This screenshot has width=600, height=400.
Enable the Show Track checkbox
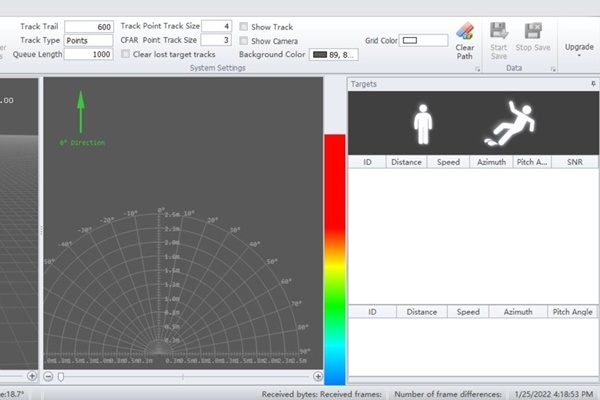[243, 27]
